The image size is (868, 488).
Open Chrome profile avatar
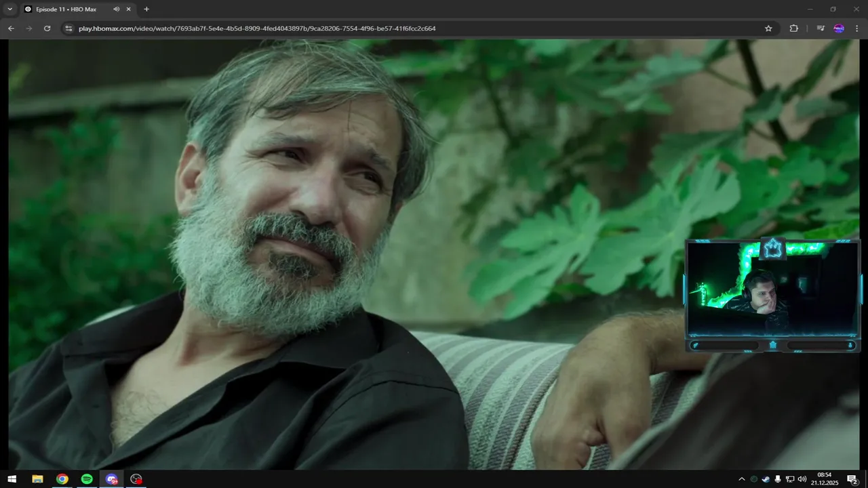(839, 28)
